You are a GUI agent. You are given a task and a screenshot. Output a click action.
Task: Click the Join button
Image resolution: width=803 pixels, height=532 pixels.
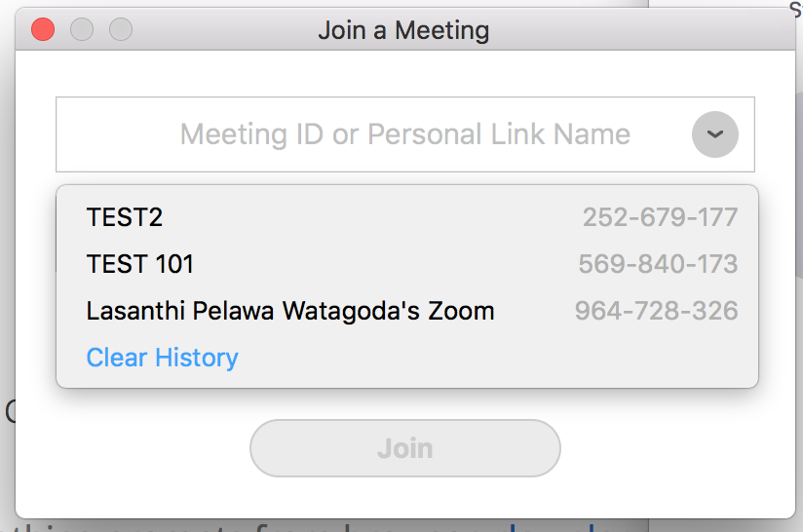tap(405, 448)
